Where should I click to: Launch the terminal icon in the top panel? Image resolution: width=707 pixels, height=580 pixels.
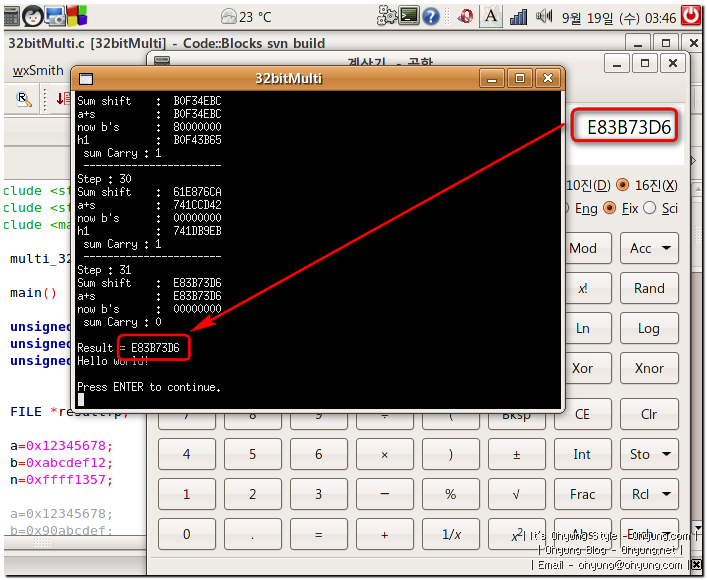(409, 16)
